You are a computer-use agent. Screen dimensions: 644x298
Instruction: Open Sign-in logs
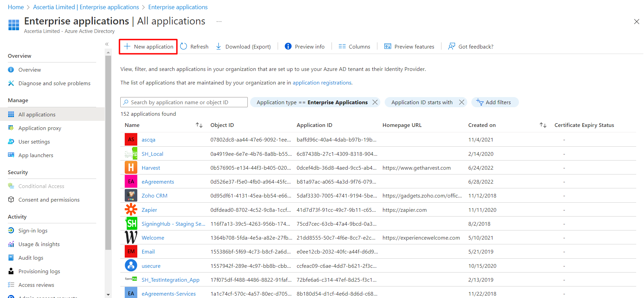click(33, 230)
